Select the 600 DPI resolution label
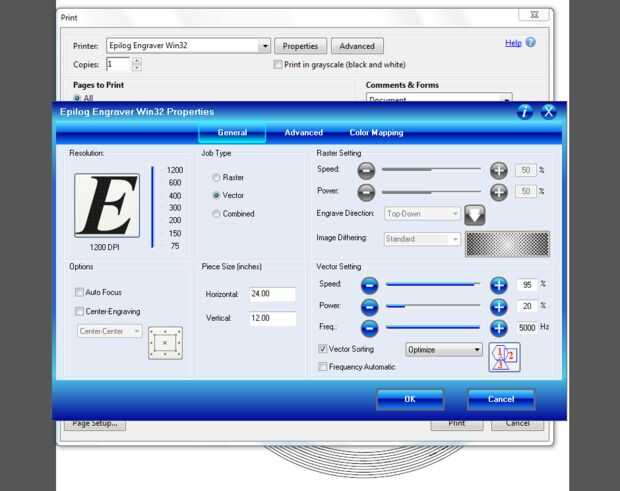The width and height of the screenshot is (620, 491). point(175,183)
